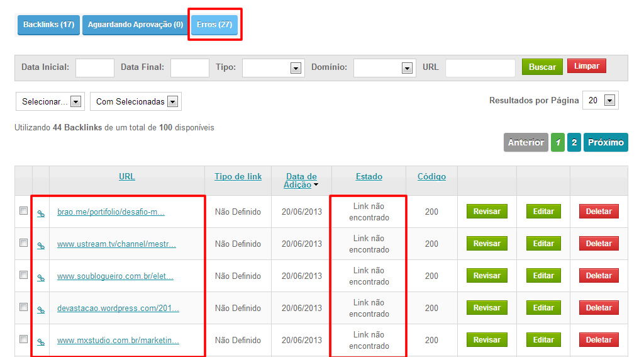This screenshot has width=644, height=357.
Task: Open the Selecionar... dropdown
Action: click(x=50, y=101)
